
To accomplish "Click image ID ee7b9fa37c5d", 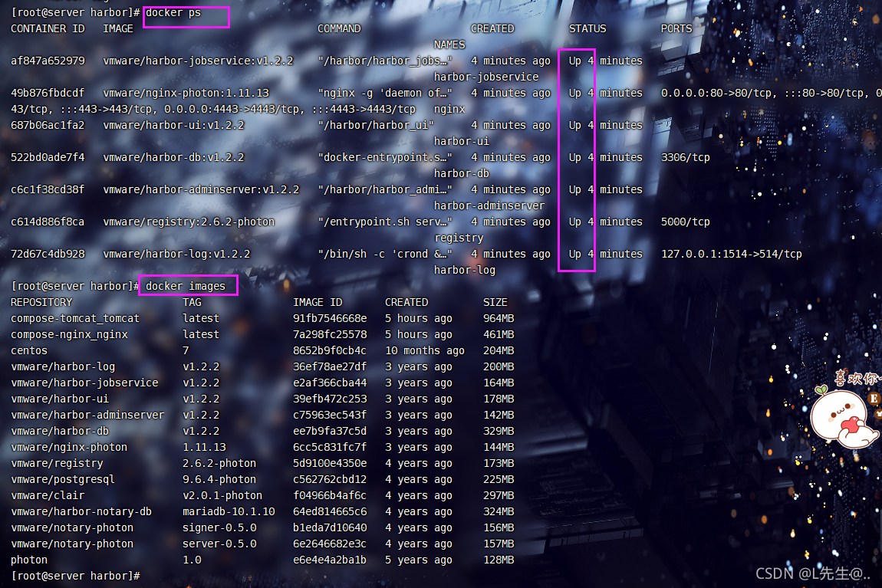I will [330, 431].
